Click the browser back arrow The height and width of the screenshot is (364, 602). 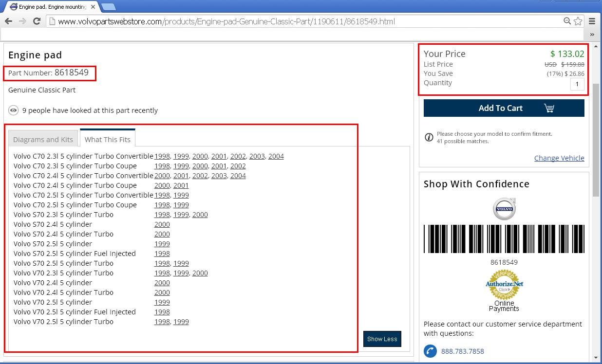tap(8, 21)
